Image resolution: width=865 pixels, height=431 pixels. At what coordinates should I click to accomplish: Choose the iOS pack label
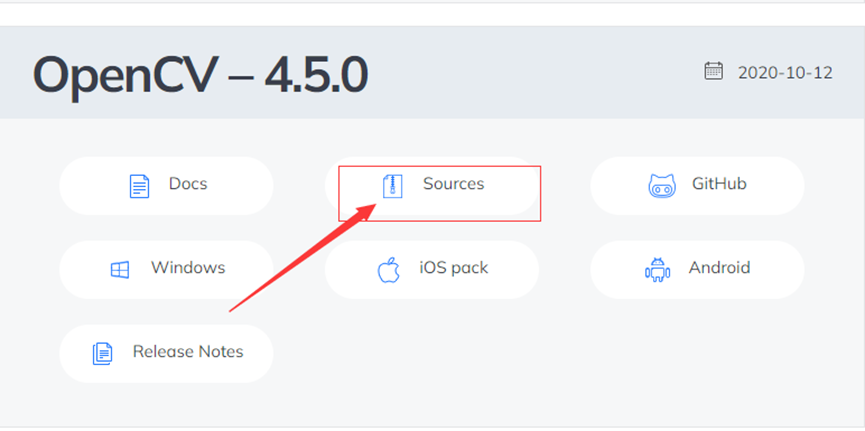pyautogui.click(x=453, y=268)
